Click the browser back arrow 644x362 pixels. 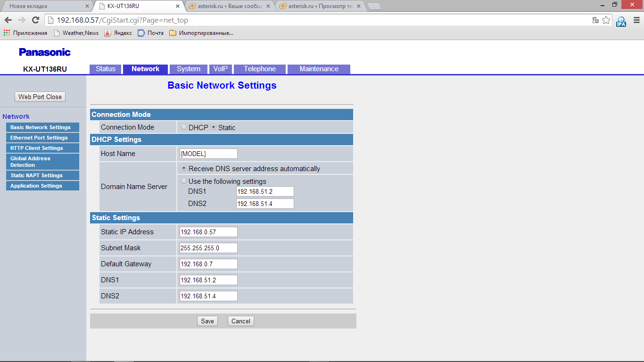[x=8, y=20]
